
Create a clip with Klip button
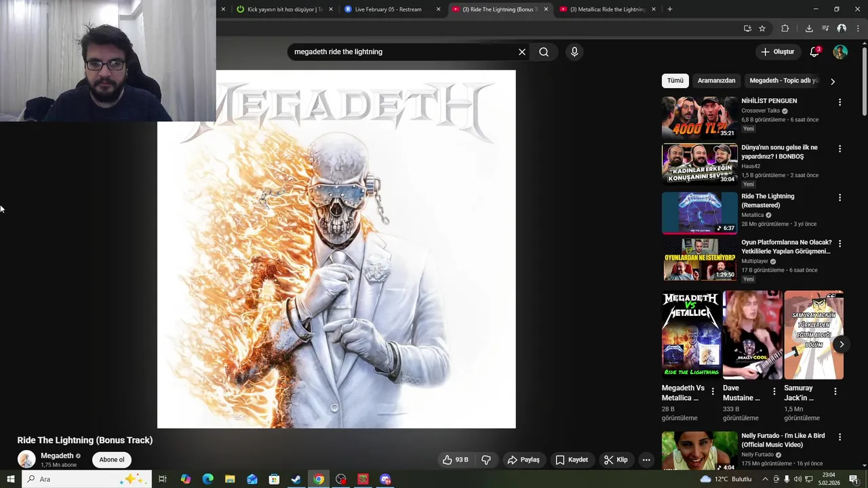(x=616, y=460)
